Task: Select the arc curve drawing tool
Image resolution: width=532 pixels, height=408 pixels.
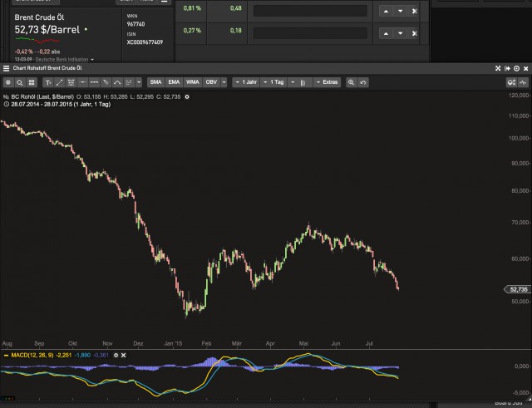Action: click(117, 82)
